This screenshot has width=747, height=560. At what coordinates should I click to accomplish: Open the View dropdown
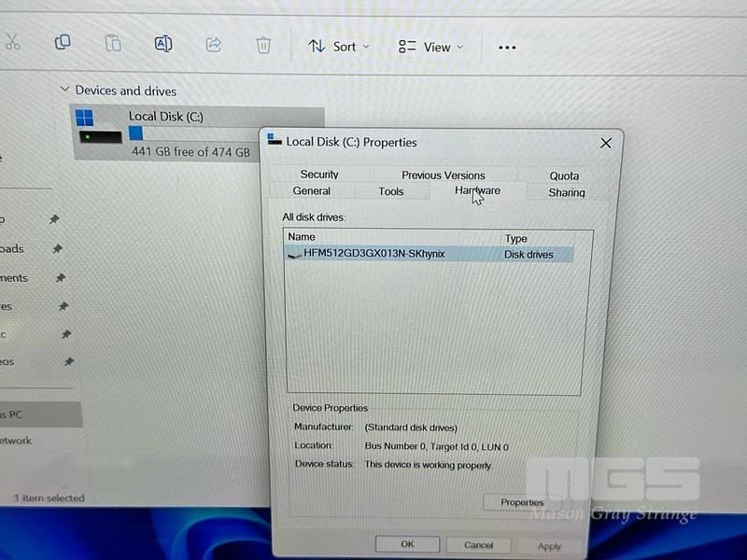tap(430, 47)
